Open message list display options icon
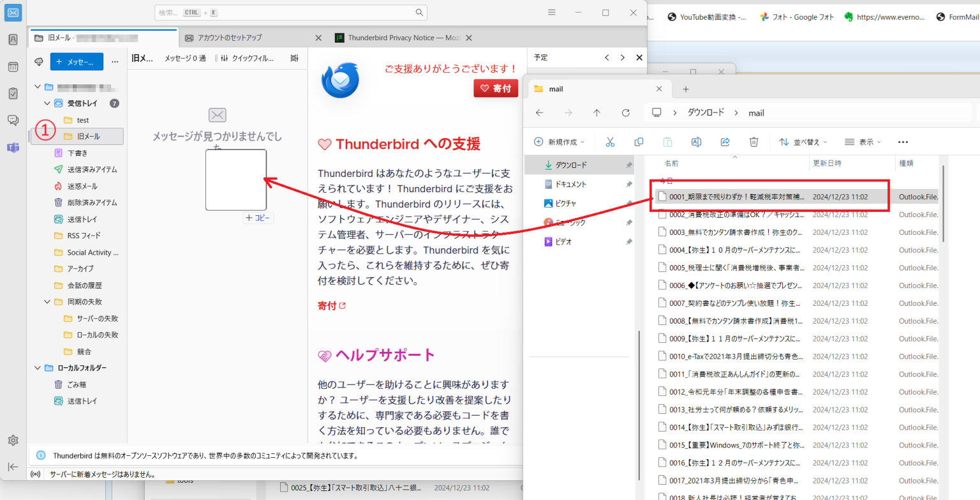The image size is (980, 500). 294,58
